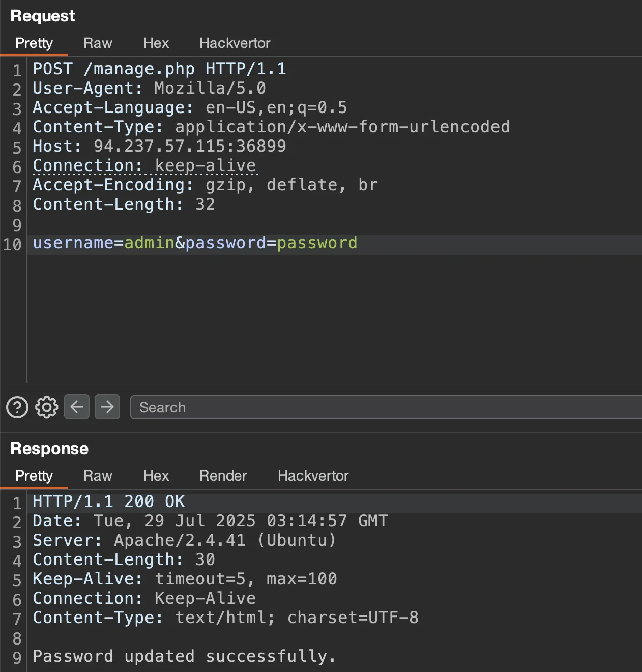Go to previous search match arrow
The height and width of the screenshot is (672, 642).
click(x=77, y=407)
